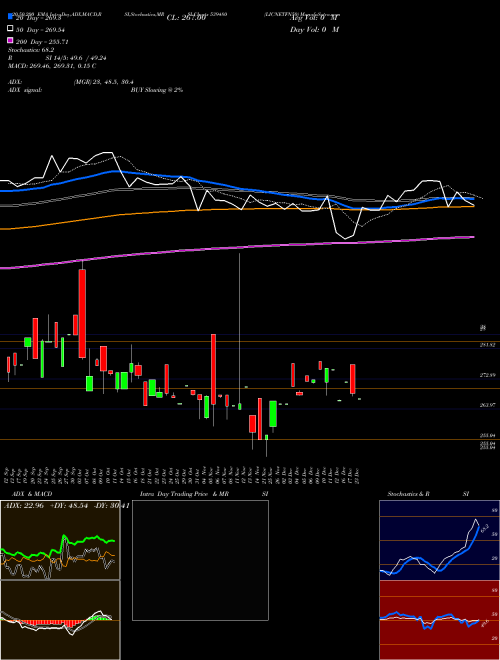Click the 'Stochastics & R' panel title
500x660 pixels.
tap(408, 494)
